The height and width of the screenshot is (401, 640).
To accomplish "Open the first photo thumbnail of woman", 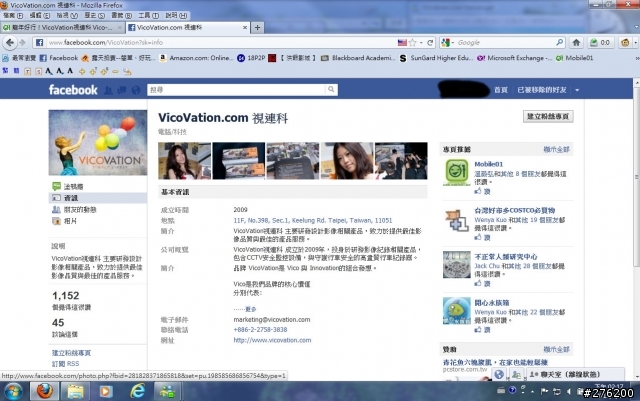I will (x=184, y=161).
